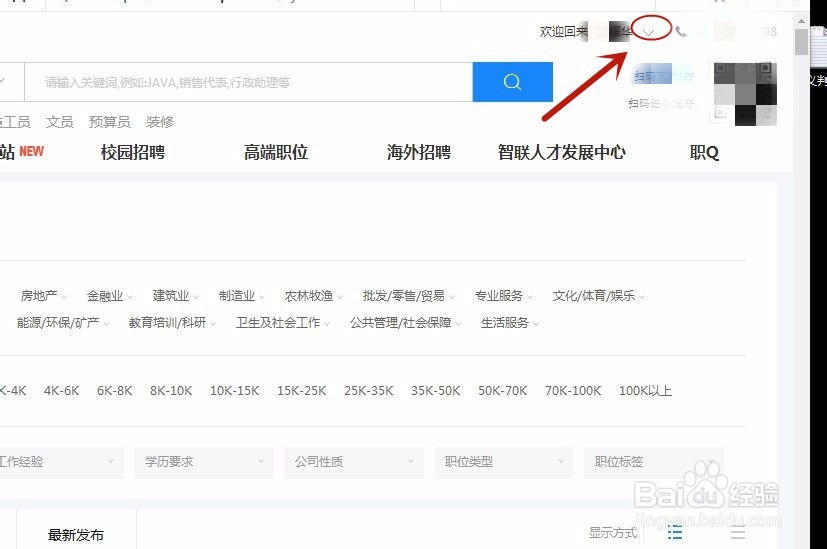Click the page vertical scrollbar thumb
The height and width of the screenshot is (549, 827).
coord(801,41)
